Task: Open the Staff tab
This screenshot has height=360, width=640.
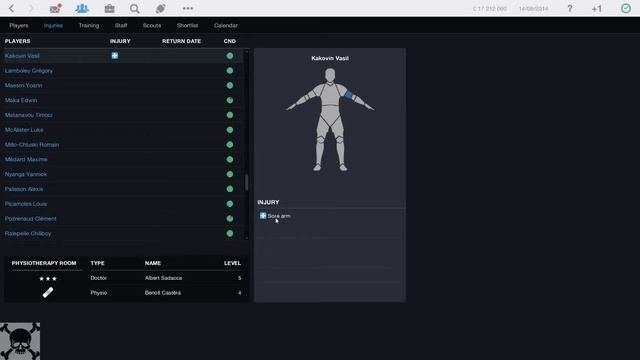Action: coord(121,25)
